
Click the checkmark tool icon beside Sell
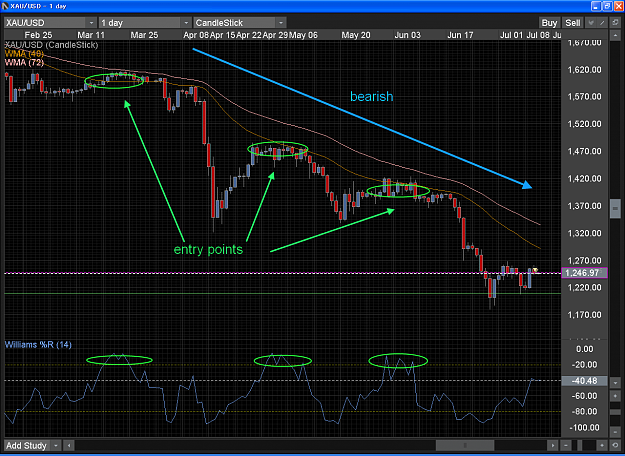(592, 23)
